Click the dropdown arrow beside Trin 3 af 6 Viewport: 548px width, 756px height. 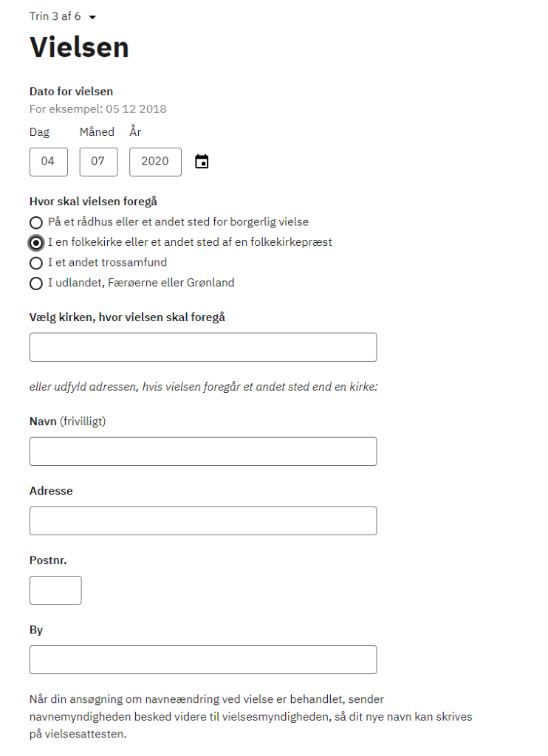[x=92, y=18]
